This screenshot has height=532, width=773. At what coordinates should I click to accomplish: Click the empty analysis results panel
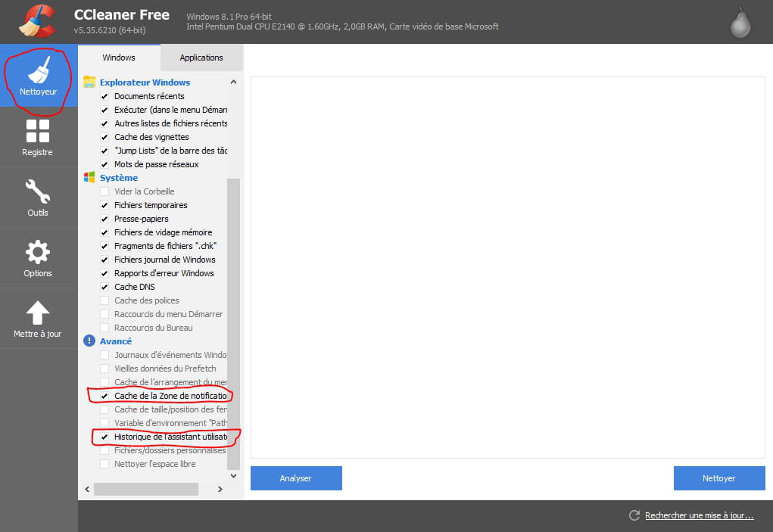coord(508,267)
